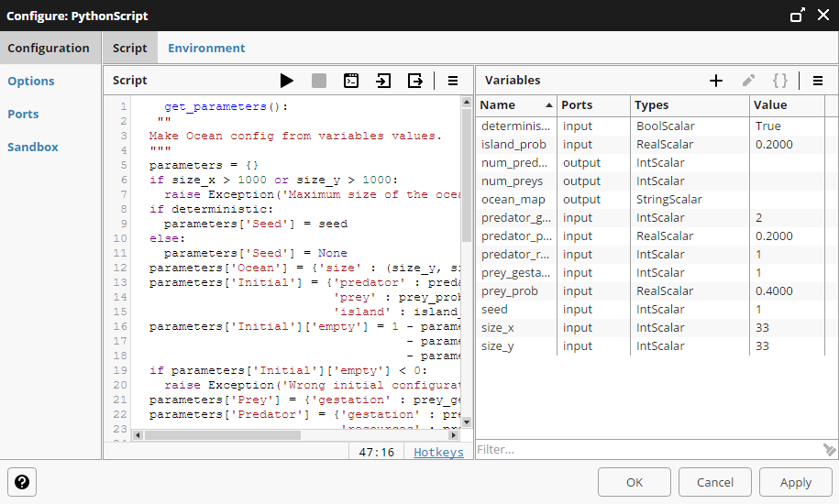Select the size_y variable name
Image resolution: width=839 pixels, height=504 pixels.
(498, 346)
